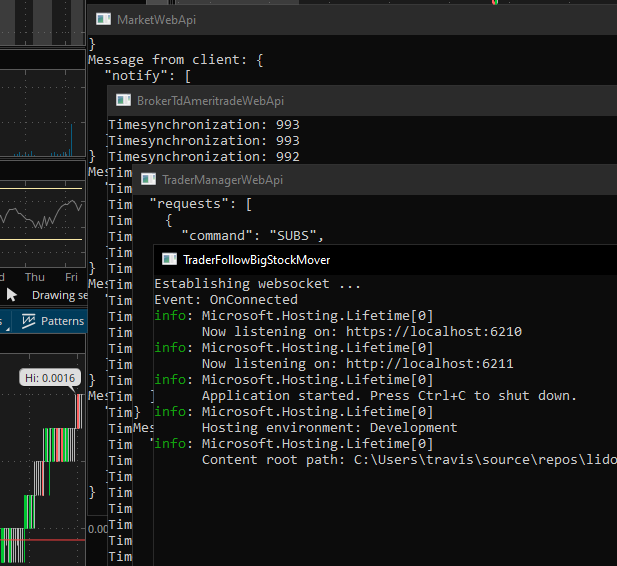
Task: Focus the MarketWebApi title bar
Action: pyautogui.click(x=352, y=20)
